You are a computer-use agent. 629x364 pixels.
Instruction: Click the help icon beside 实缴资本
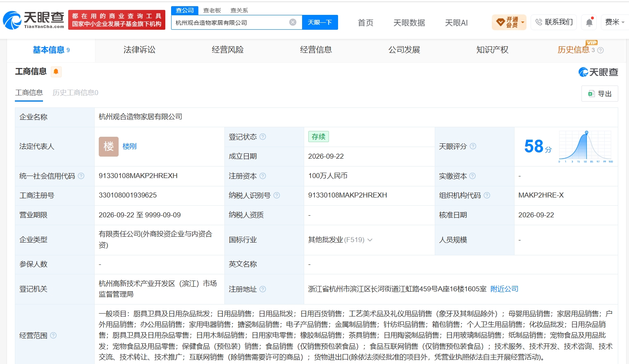click(x=472, y=176)
